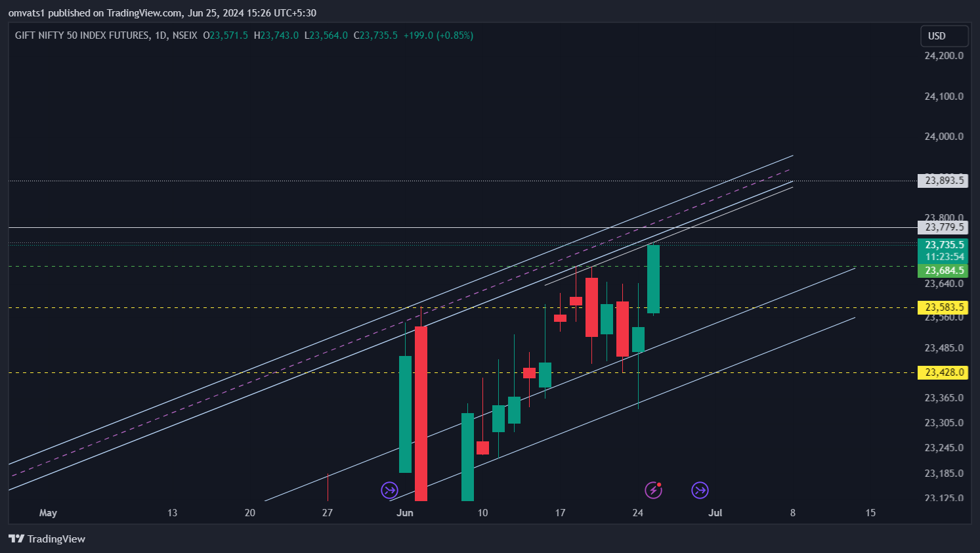This screenshot has height=553, width=980.
Task: Click the earnings lightning-bolt icon near 24
Action: click(x=653, y=490)
